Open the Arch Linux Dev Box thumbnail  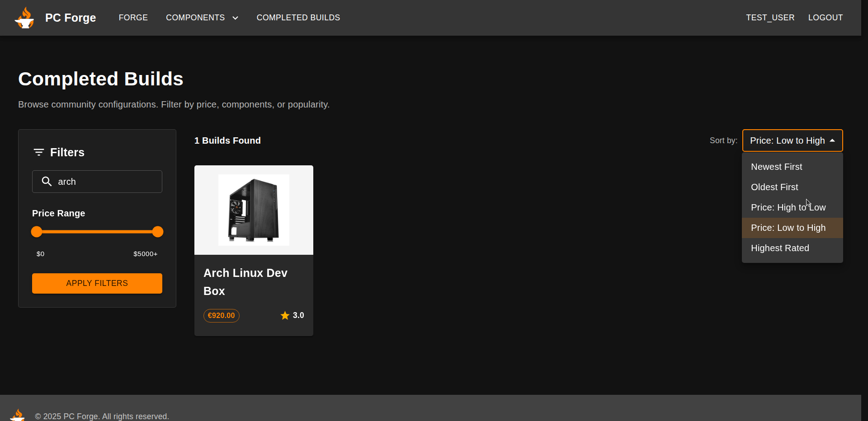pos(254,210)
